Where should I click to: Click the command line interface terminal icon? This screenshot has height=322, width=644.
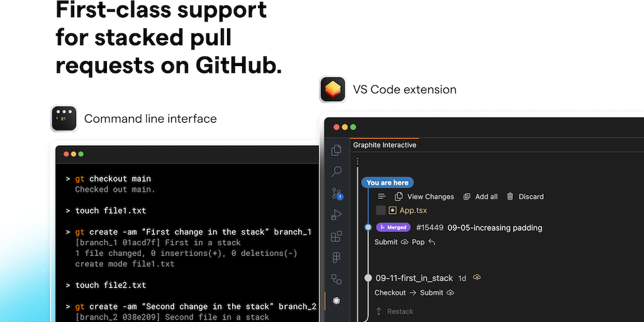[x=64, y=118]
